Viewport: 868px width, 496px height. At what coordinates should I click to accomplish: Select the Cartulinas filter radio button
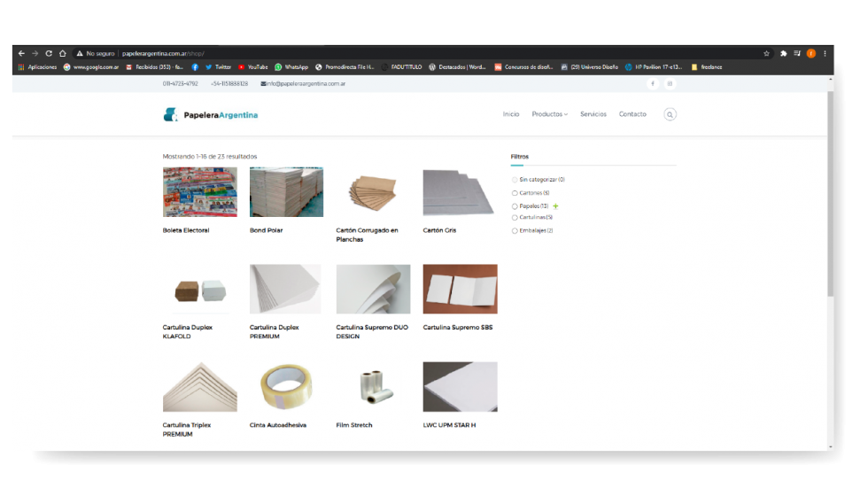point(515,217)
